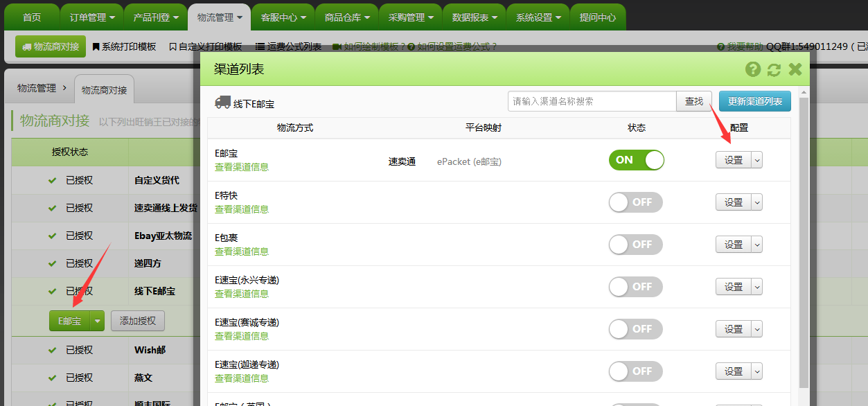Expand the arrow next to 设置 for E邮宝
868x406 pixels.
point(757,160)
